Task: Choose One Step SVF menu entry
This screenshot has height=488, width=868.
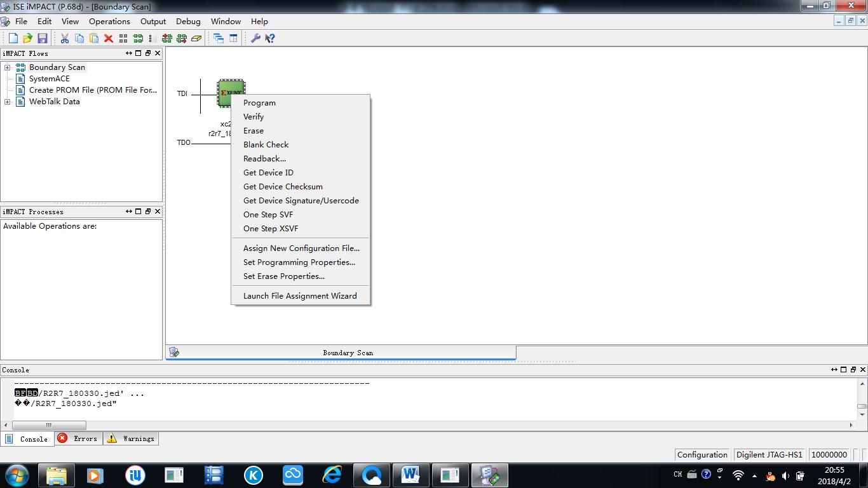Action: point(301,215)
